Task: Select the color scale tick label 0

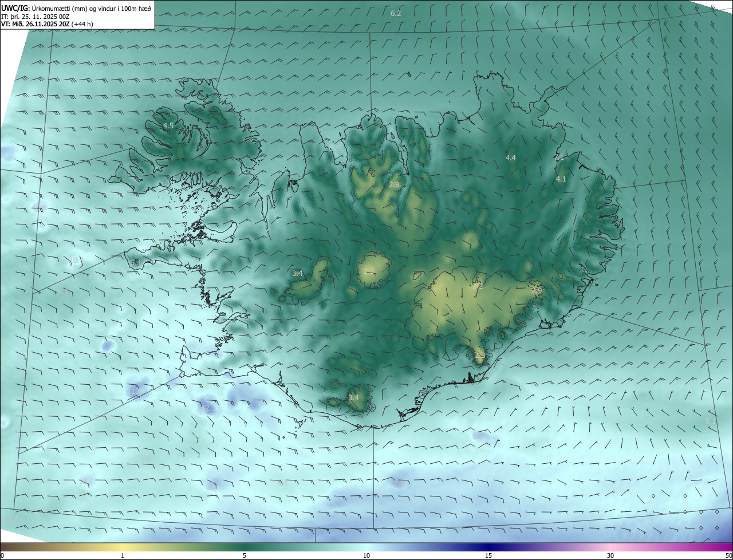Action: click(x=2, y=555)
